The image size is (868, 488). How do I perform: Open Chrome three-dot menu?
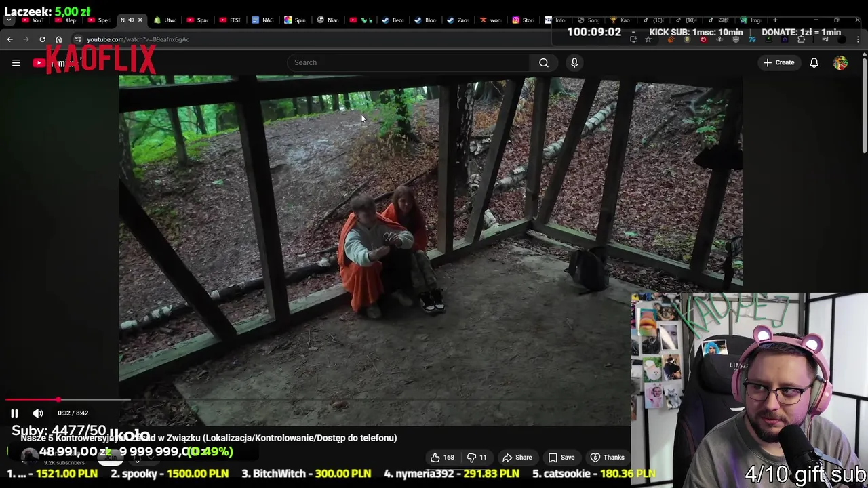point(858,39)
